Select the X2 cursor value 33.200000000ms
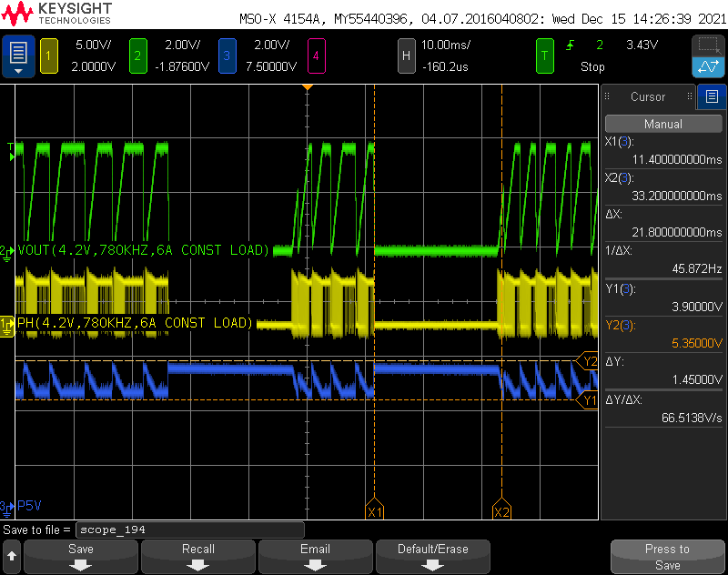The height and width of the screenshot is (575, 728). pyautogui.click(x=677, y=196)
